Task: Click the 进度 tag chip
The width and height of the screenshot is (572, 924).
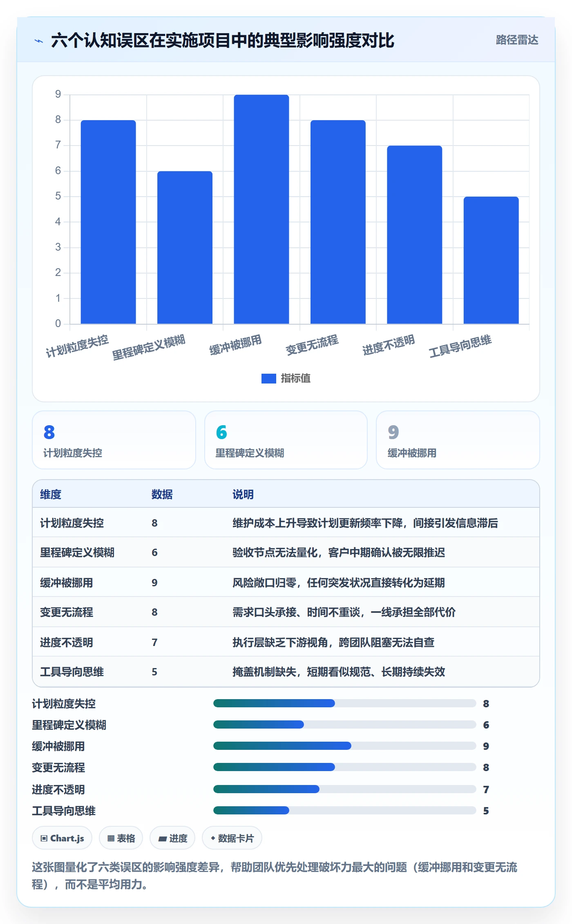Action: (172, 838)
